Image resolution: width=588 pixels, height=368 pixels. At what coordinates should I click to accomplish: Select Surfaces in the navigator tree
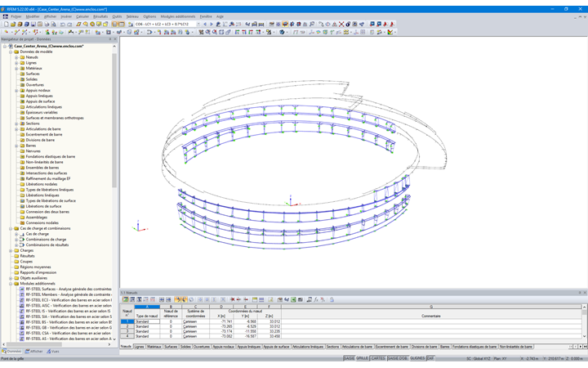click(33, 74)
